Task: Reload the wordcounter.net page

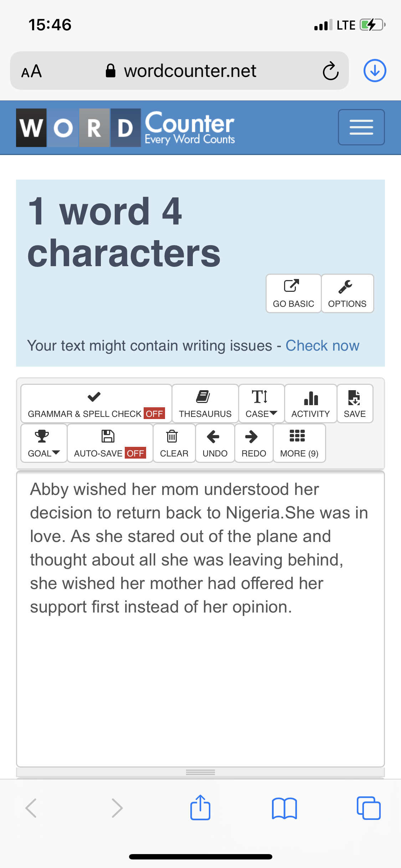Action: (x=330, y=71)
